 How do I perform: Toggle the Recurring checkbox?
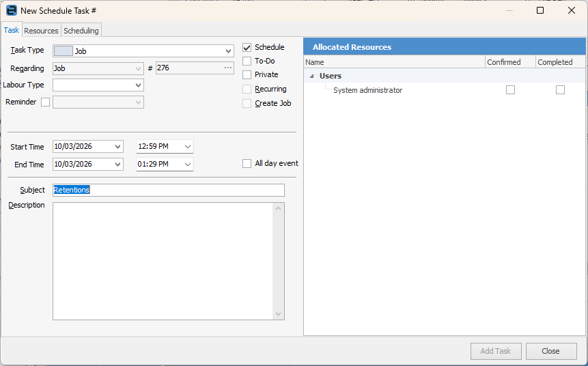click(247, 89)
